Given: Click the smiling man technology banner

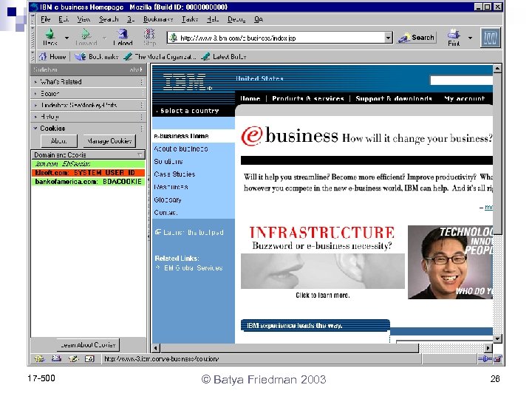Looking at the screenshot, I should pos(450,262).
